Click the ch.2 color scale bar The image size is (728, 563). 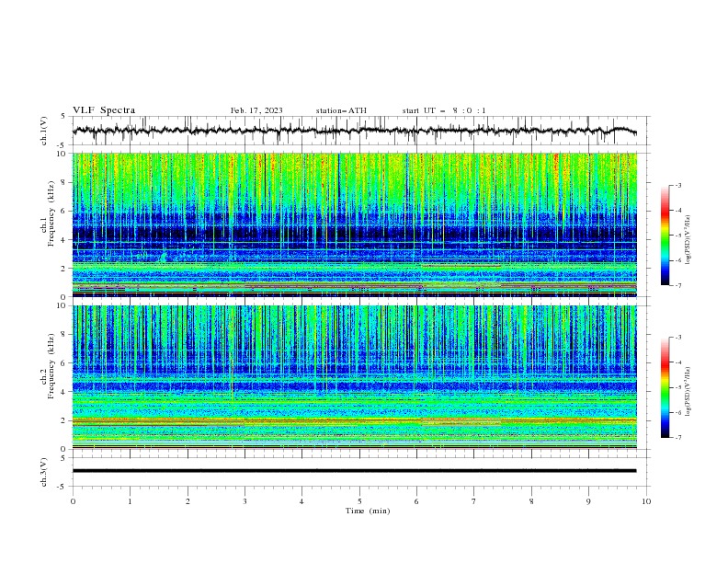(665, 387)
